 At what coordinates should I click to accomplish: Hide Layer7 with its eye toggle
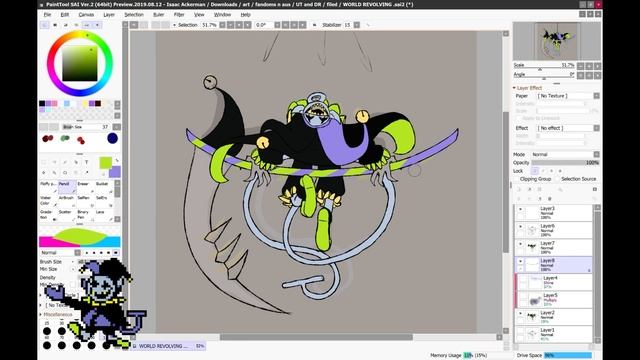pos(520,244)
